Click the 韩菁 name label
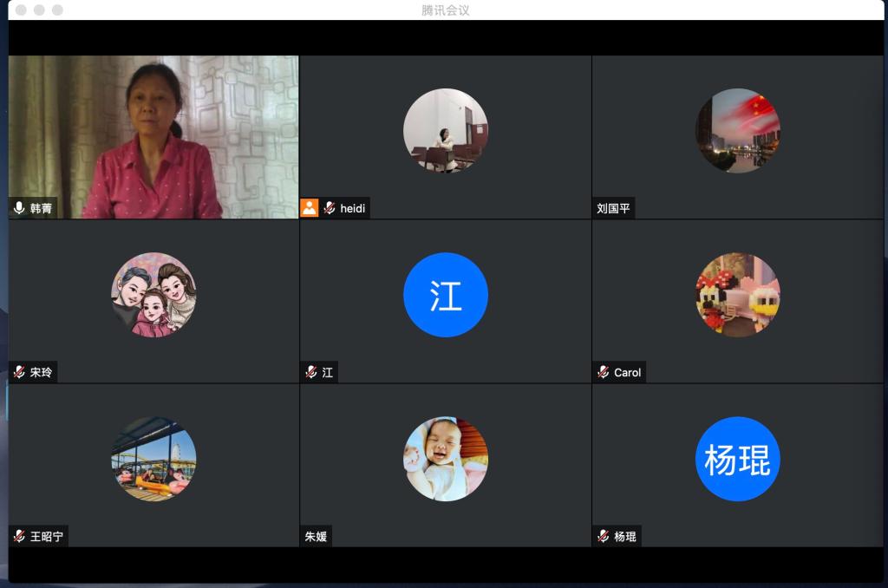 click(41, 208)
